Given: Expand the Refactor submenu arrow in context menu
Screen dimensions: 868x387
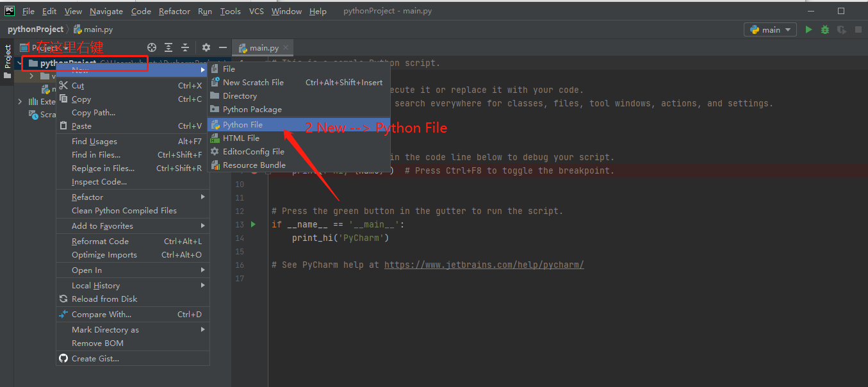Looking at the screenshot, I should pyautogui.click(x=203, y=197).
